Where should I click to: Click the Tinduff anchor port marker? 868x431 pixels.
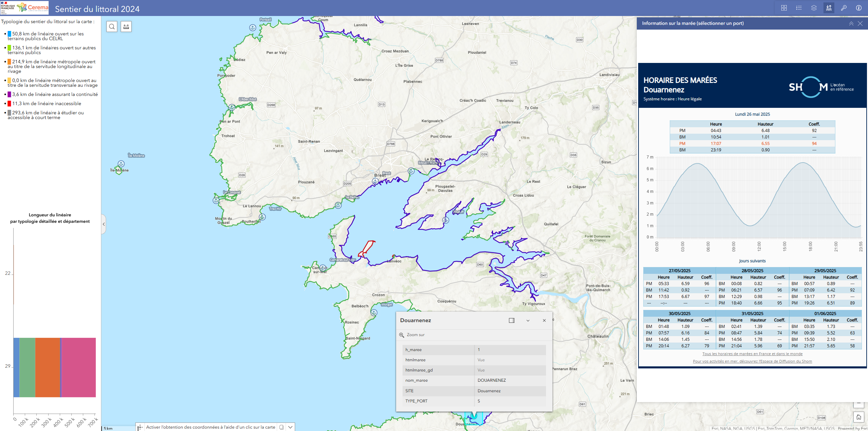pyautogui.click(x=445, y=220)
